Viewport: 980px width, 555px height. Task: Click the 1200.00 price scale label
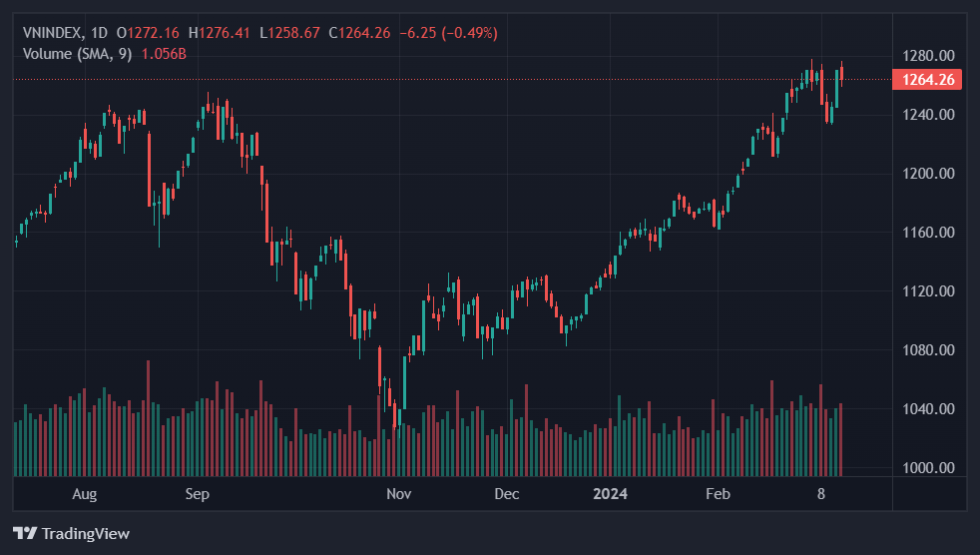coord(928,174)
